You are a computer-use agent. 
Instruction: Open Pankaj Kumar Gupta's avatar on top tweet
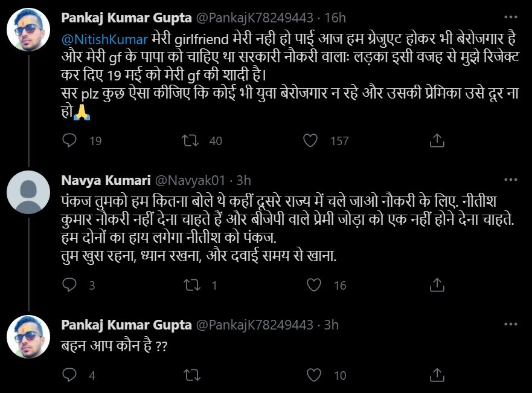tap(28, 30)
